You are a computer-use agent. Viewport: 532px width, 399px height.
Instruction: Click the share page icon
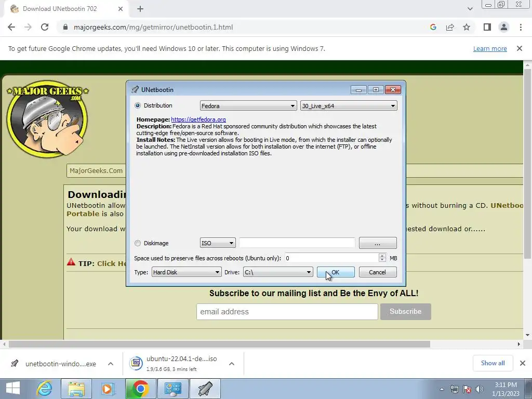point(450,27)
